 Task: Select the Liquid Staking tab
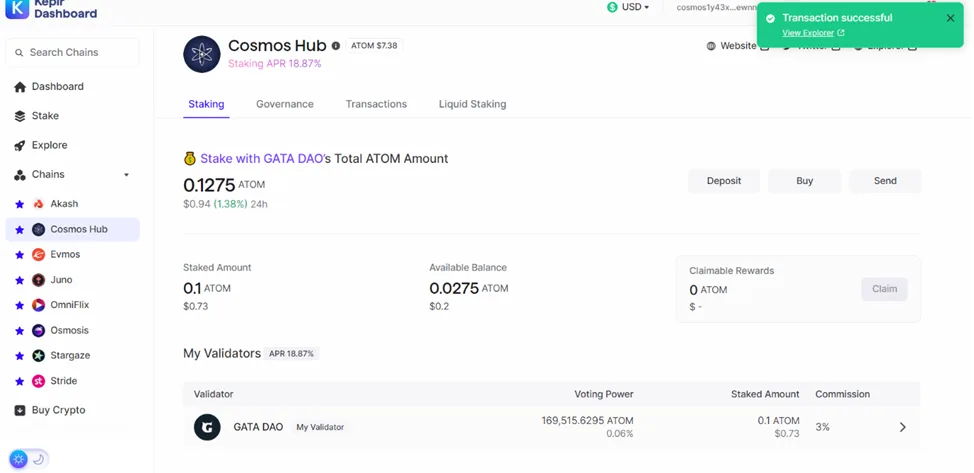(473, 104)
